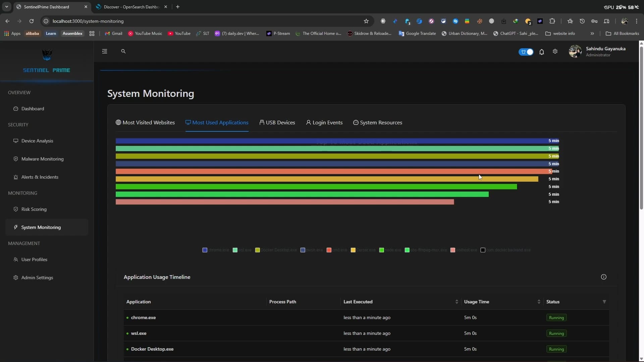Toggle chrome.exe legend entry in the chart

point(216,250)
